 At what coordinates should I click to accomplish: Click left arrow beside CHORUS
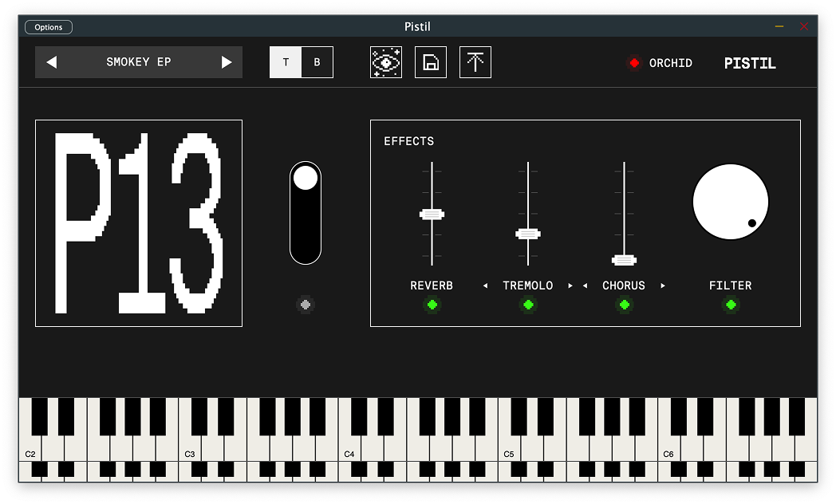coord(585,286)
